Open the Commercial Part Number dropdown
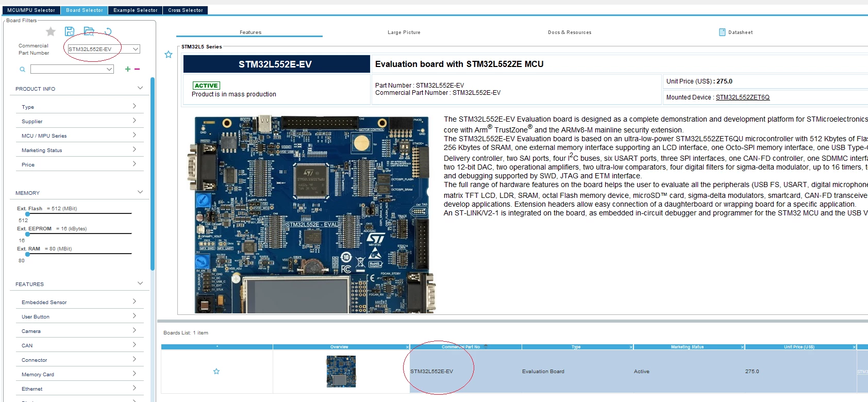This screenshot has height=402, width=868. click(136, 49)
